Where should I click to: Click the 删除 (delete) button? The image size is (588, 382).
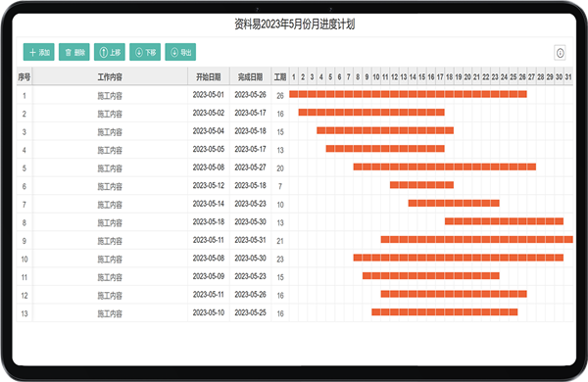point(74,52)
